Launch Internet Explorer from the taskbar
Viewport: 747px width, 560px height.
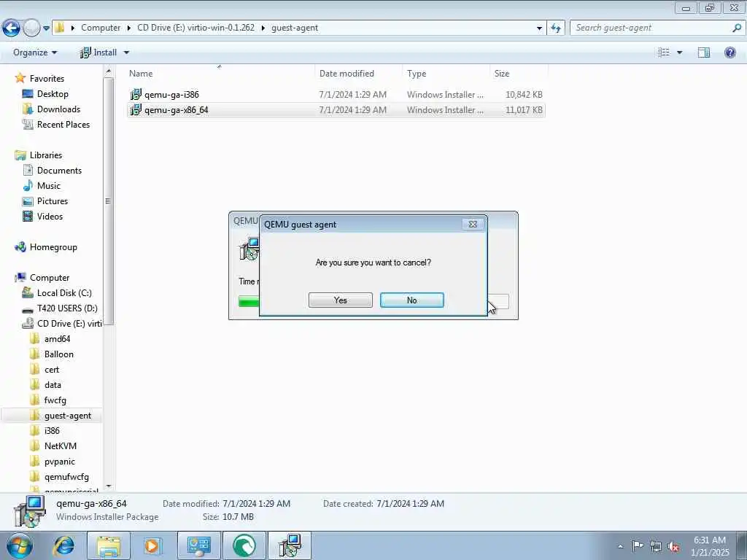coord(63,546)
